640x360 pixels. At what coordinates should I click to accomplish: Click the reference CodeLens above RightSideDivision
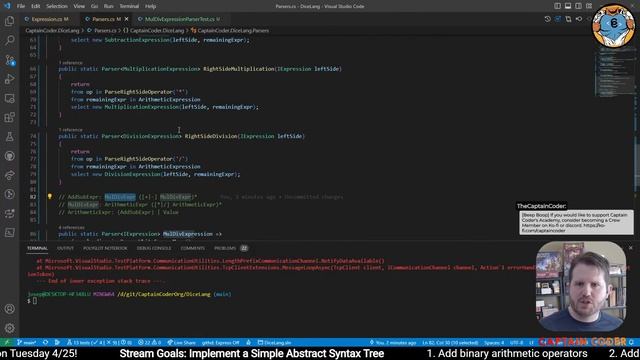pyautogui.click(x=70, y=129)
